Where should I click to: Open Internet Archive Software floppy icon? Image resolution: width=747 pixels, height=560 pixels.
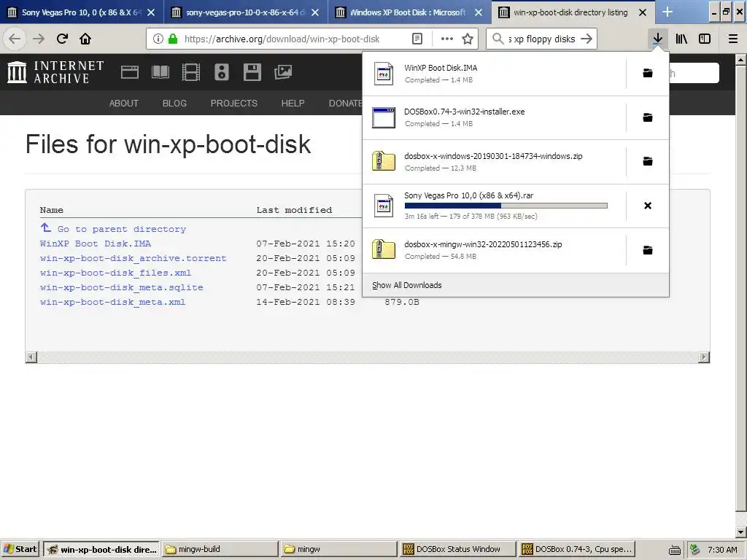[x=252, y=72]
